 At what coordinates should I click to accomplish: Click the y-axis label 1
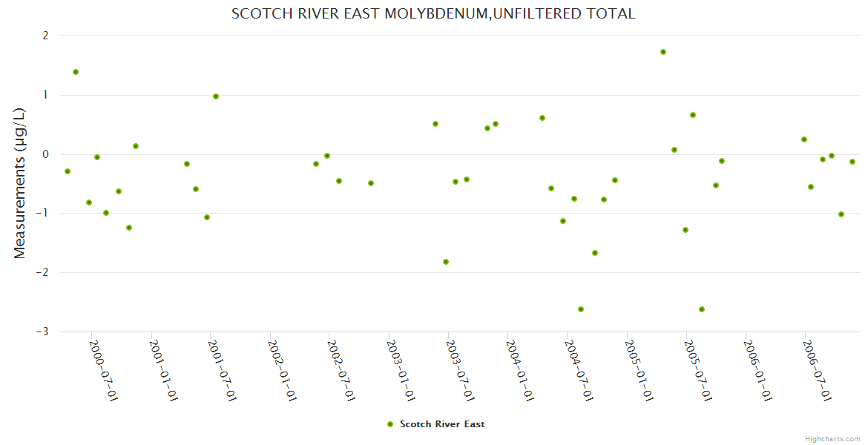click(x=45, y=95)
